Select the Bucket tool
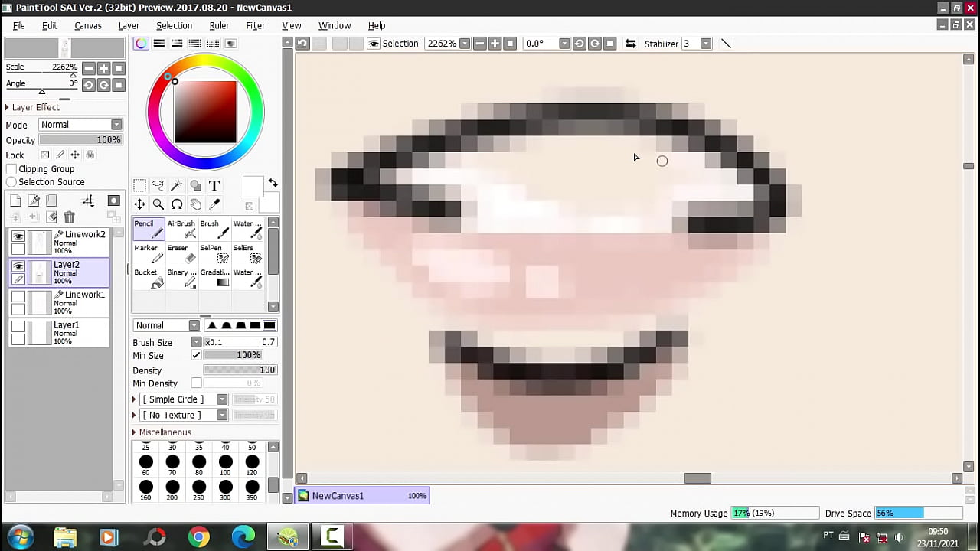980x551 pixels. [149, 278]
